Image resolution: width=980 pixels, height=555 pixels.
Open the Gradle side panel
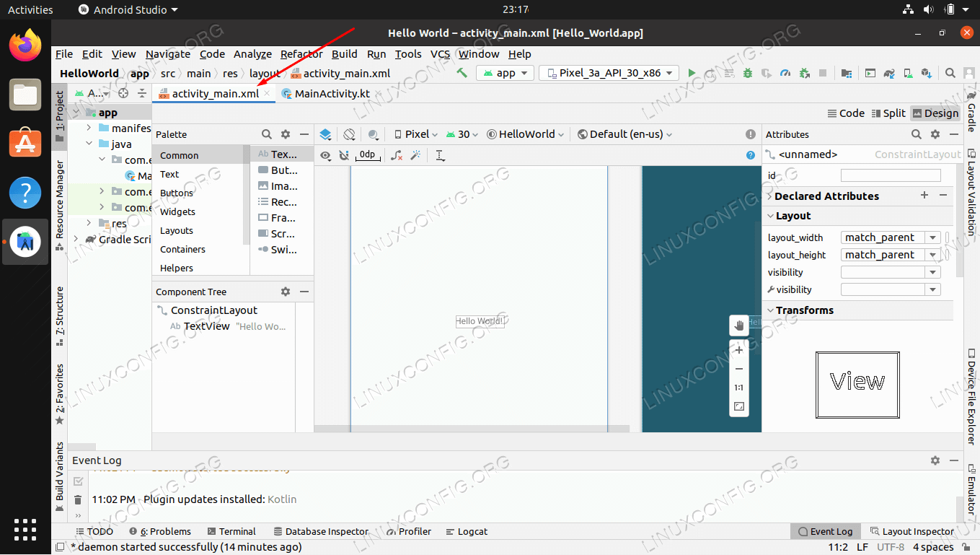(971, 113)
